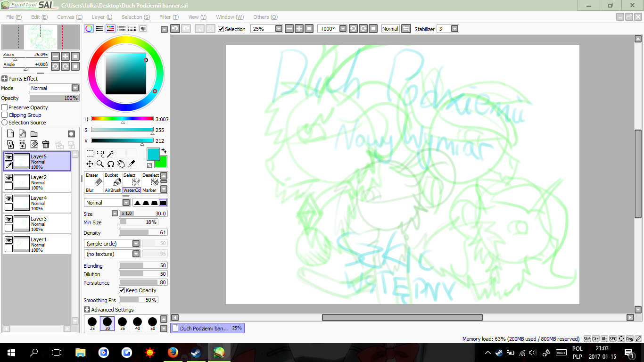Adjust the Density slider
This screenshot has height=362, width=644.
tap(143, 232)
